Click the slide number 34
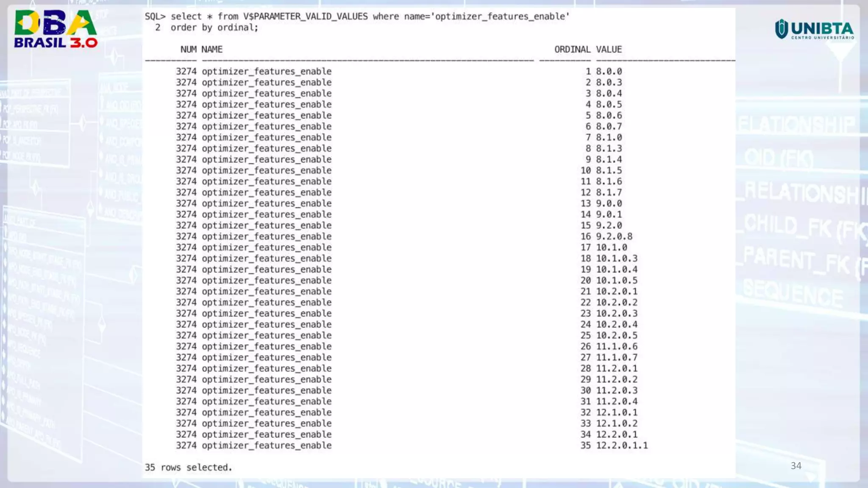This screenshot has height=488, width=868. pos(796,466)
